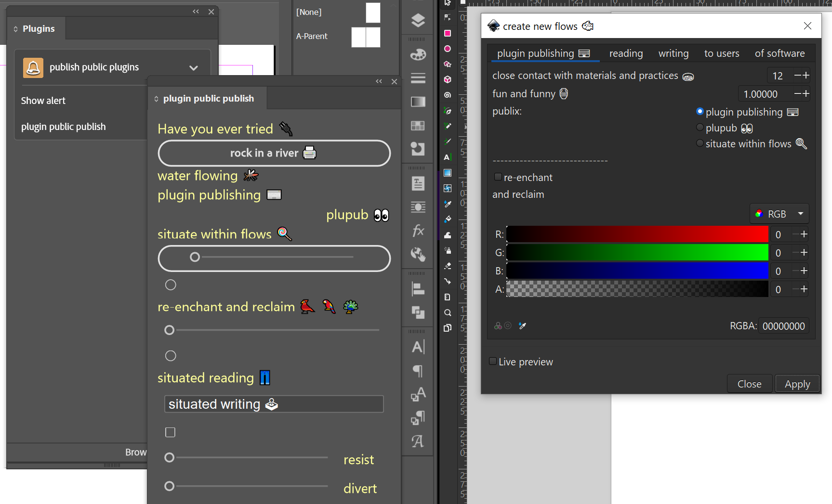This screenshot has width=832, height=504.
Task: Select the Pen Bezier tool
Action: (448, 111)
